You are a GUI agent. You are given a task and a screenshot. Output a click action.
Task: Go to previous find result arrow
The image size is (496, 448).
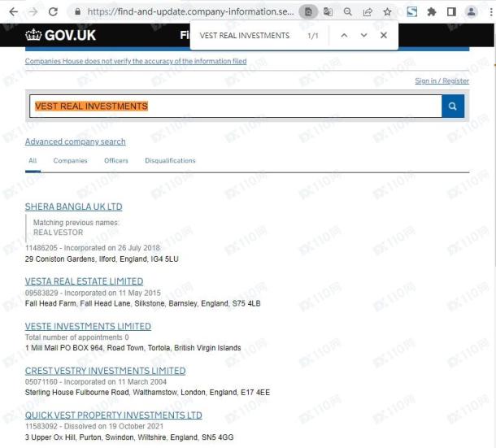click(344, 36)
